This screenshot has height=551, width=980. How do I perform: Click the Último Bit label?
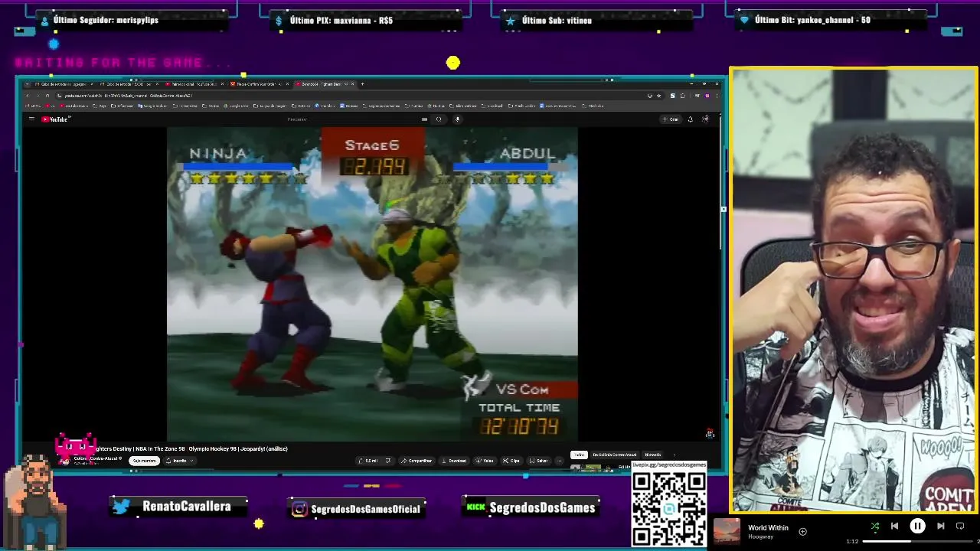tap(812, 21)
